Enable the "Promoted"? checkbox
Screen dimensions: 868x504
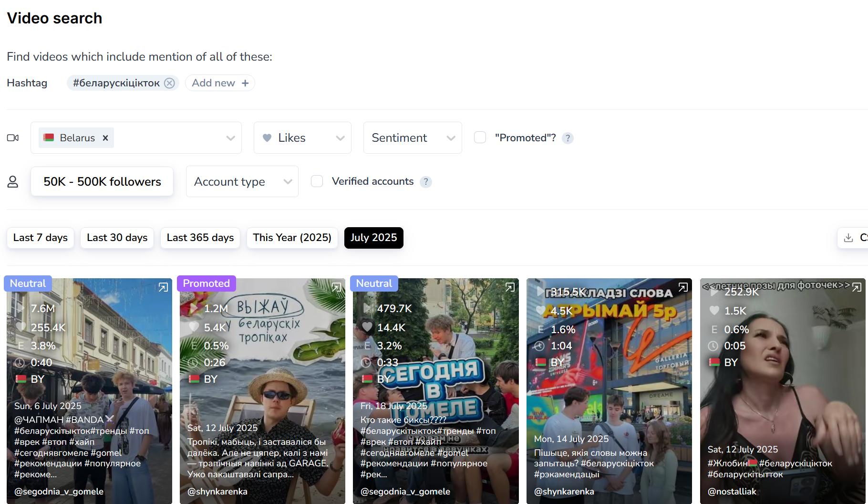click(480, 137)
